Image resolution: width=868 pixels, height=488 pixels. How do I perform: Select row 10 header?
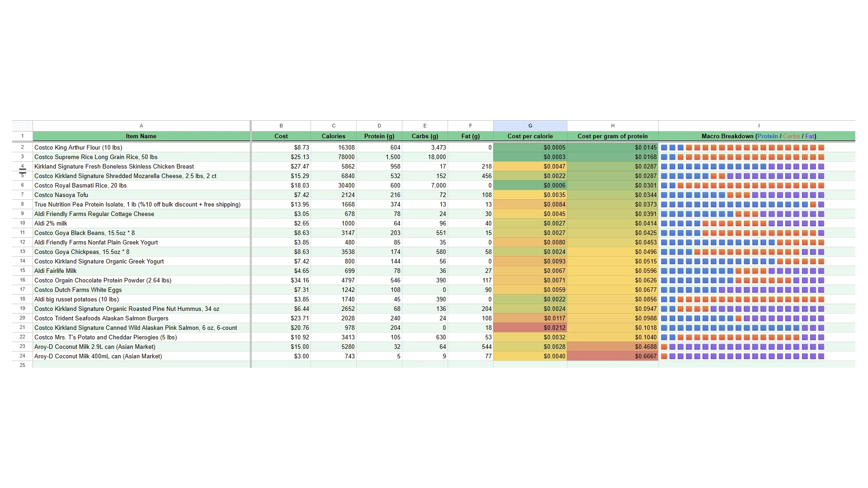pos(22,223)
